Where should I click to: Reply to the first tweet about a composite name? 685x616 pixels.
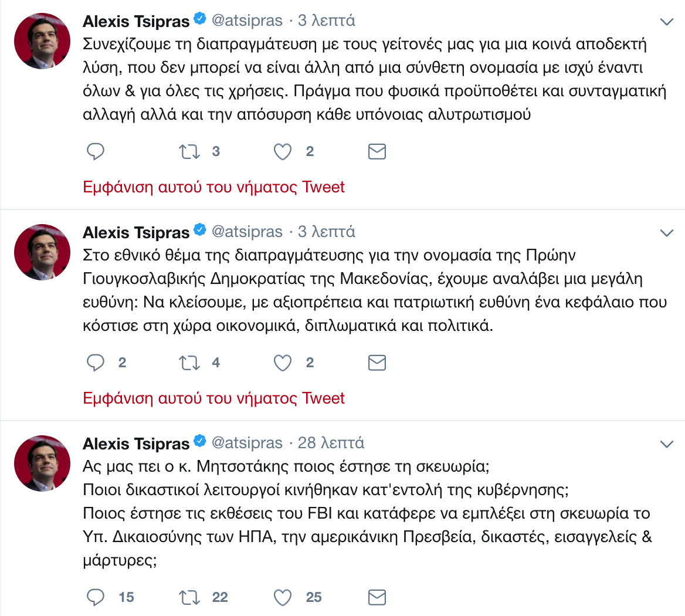click(96, 152)
